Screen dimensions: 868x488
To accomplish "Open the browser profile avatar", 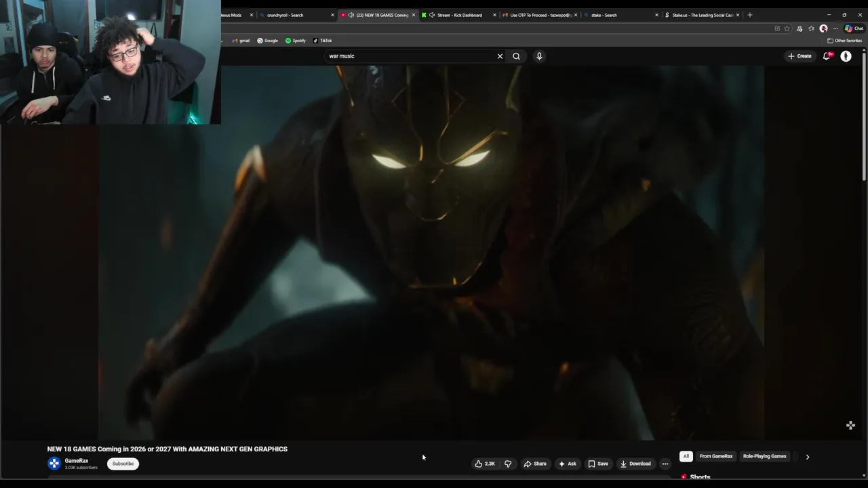I will (x=823, y=28).
